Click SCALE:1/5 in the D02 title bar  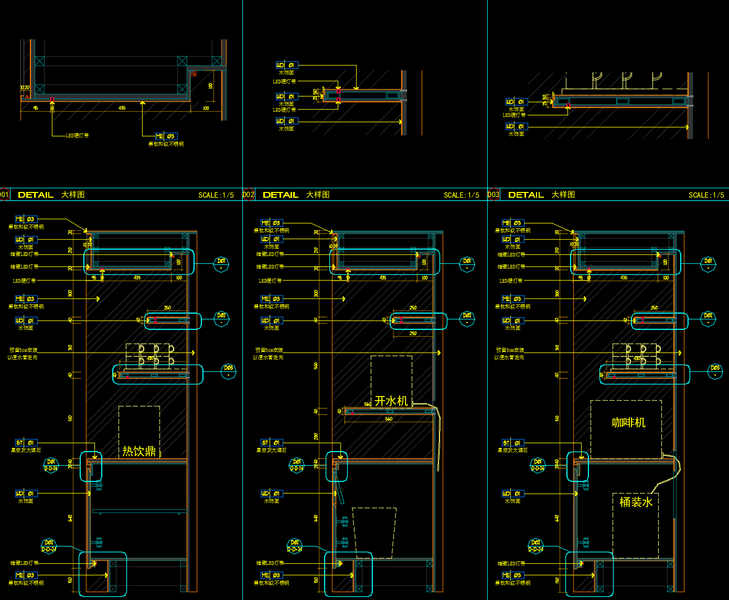pyautogui.click(x=461, y=195)
